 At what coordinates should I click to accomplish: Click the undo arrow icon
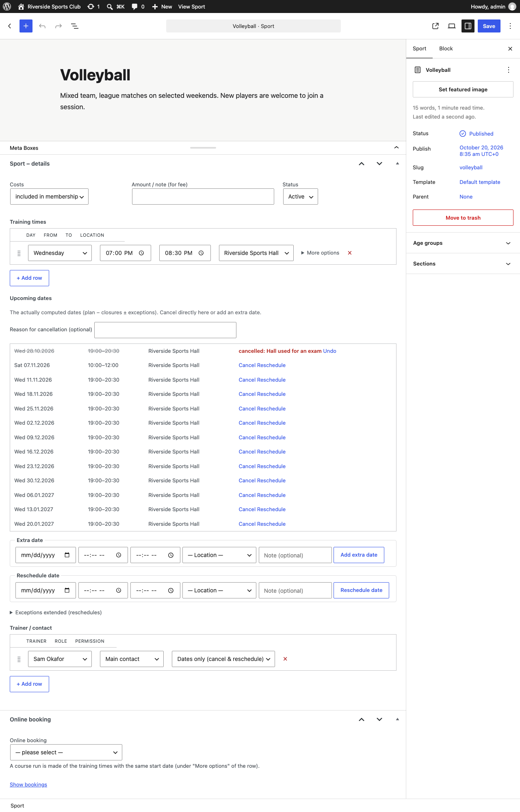click(x=42, y=26)
